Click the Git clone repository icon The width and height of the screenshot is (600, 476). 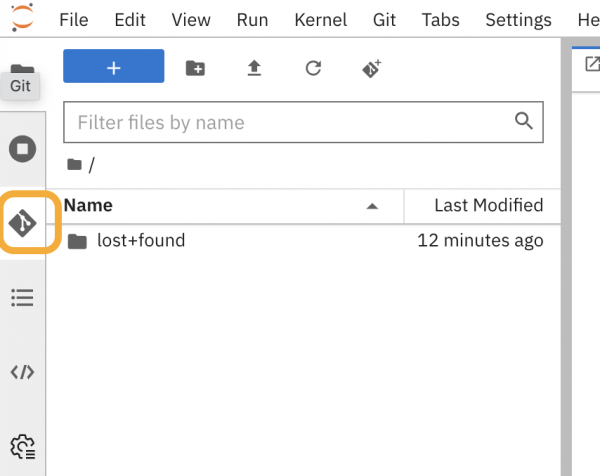coord(372,68)
